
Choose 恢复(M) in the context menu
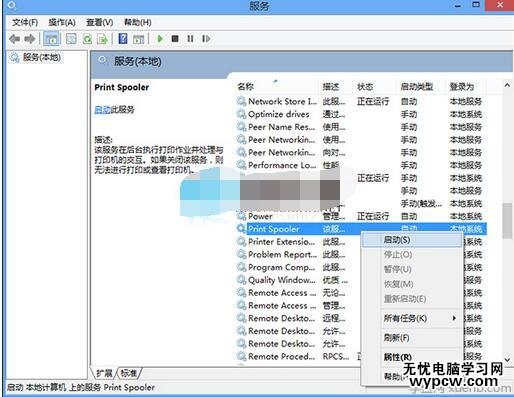point(399,284)
